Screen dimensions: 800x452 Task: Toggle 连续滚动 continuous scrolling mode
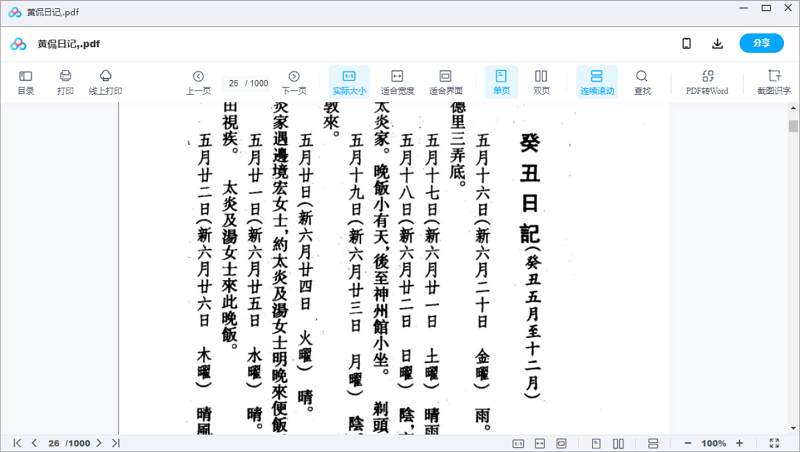pyautogui.click(x=596, y=82)
